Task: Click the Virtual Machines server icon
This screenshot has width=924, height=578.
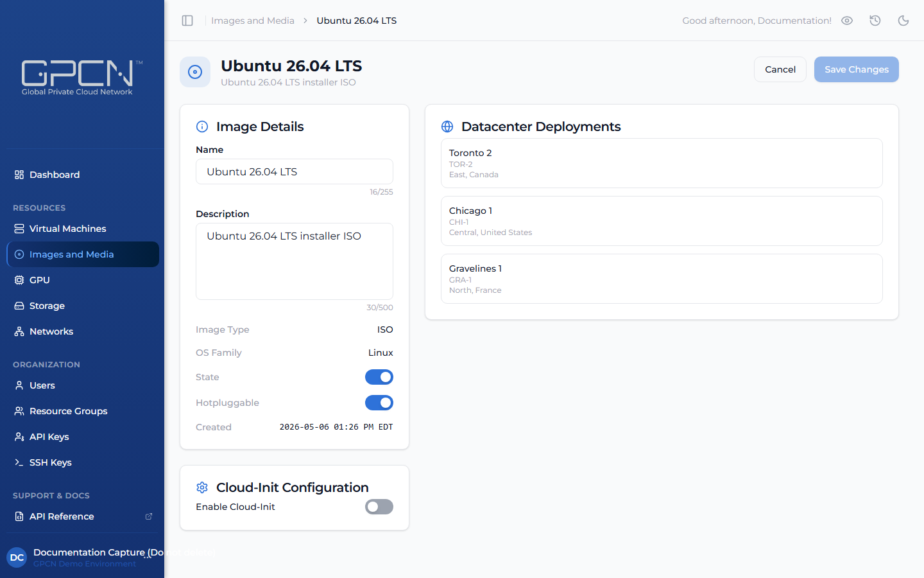Action: pyautogui.click(x=19, y=229)
